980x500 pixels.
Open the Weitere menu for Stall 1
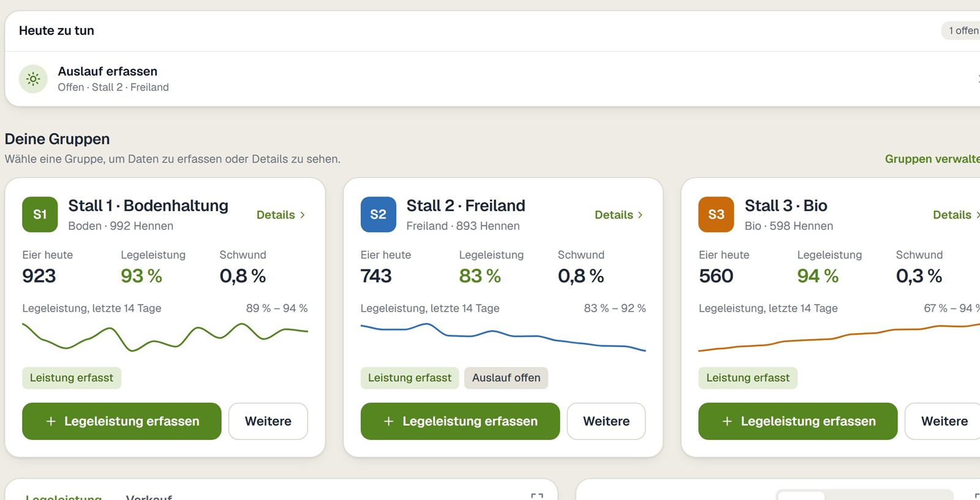pyautogui.click(x=268, y=421)
